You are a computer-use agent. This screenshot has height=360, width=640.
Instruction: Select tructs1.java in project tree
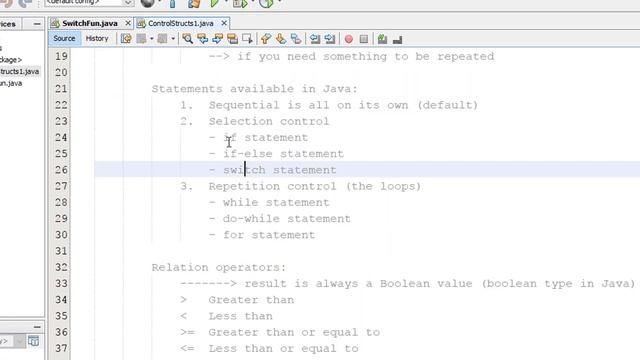(20, 71)
